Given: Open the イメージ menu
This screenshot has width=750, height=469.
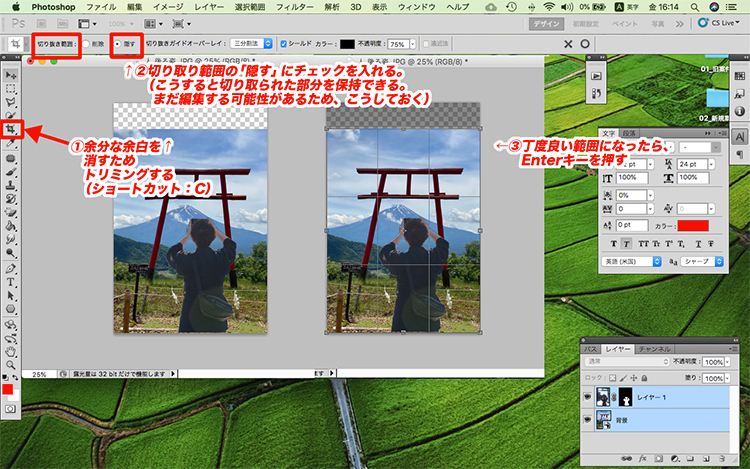Looking at the screenshot, I should (168, 7).
